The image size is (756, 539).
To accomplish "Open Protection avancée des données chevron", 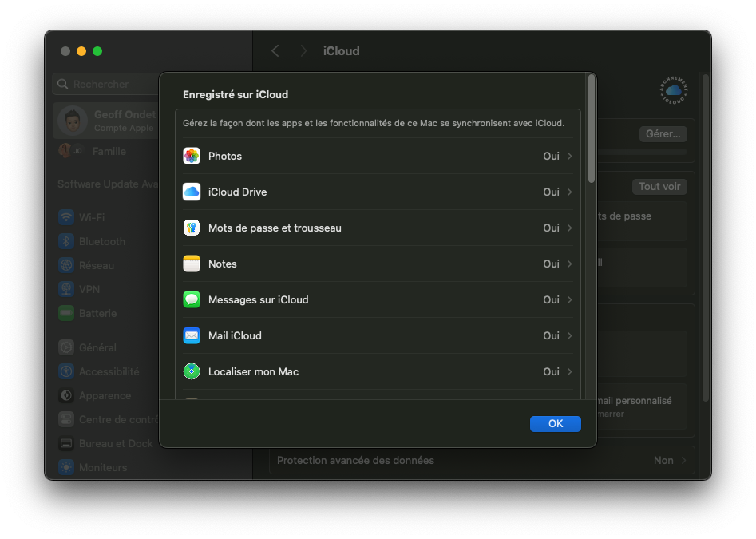I will 683,461.
